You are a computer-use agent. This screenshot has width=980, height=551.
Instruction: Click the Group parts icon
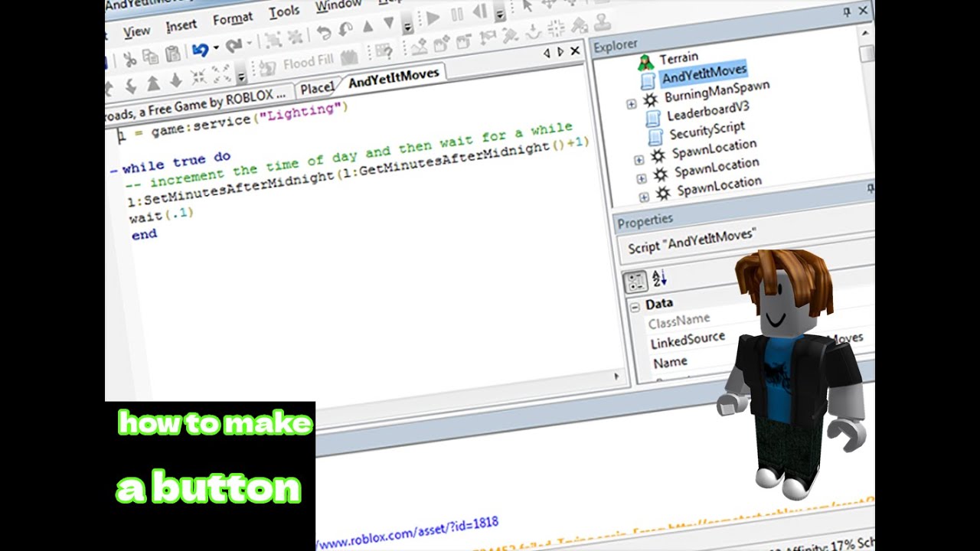[x=274, y=41]
